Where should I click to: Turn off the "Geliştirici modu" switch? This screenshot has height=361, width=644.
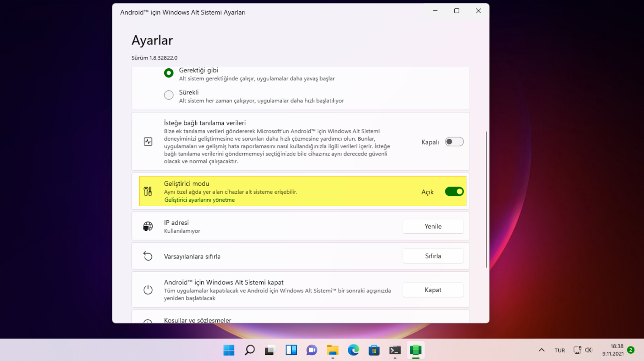454,192
